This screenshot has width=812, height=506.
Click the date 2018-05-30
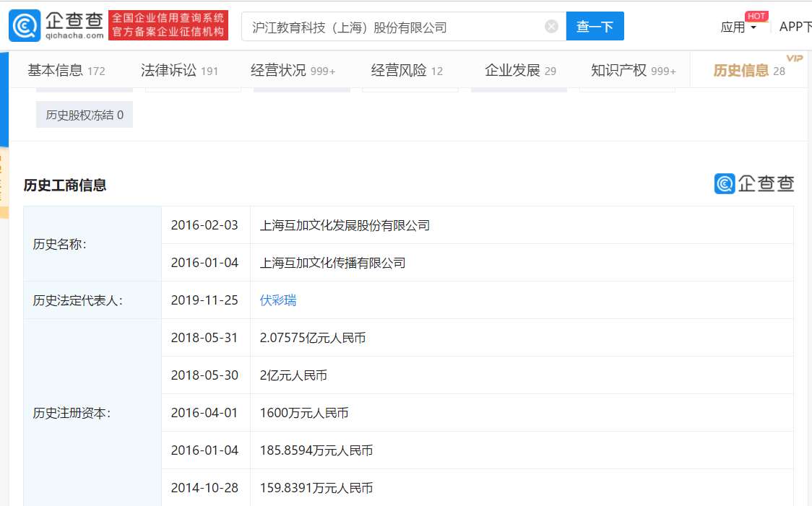point(204,375)
